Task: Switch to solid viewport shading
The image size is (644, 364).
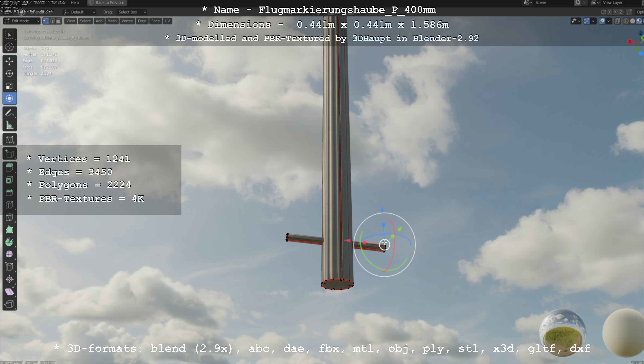Action: [x=632, y=21]
